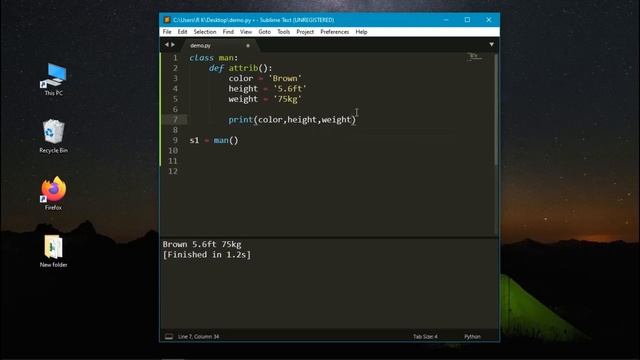Click '[Finished in 1.2s]' output text
The image size is (640, 360).
pyautogui.click(x=207, y=255)
